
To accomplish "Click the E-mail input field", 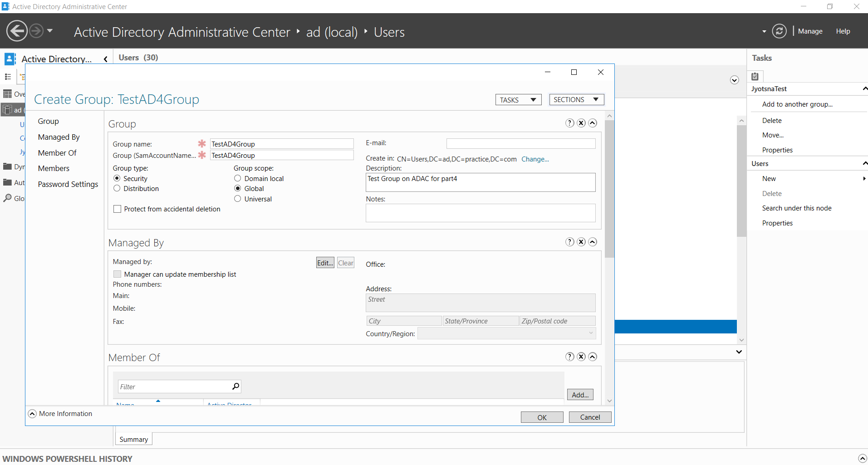I will pyautogui.click(x=521, y=143).
